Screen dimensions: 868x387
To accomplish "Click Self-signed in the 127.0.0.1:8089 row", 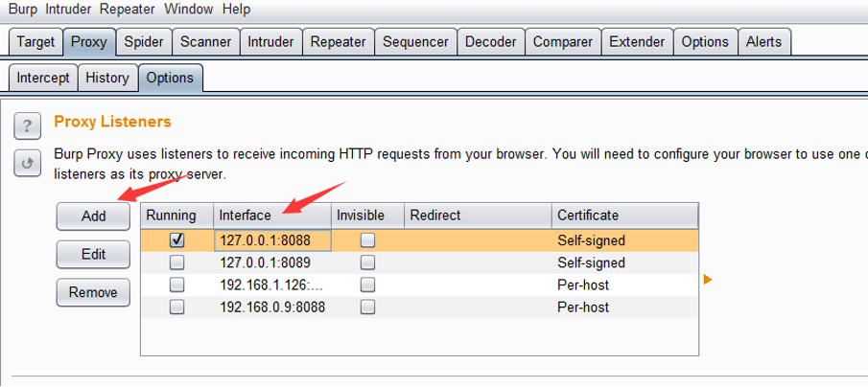I will click(x=591, y=262).
